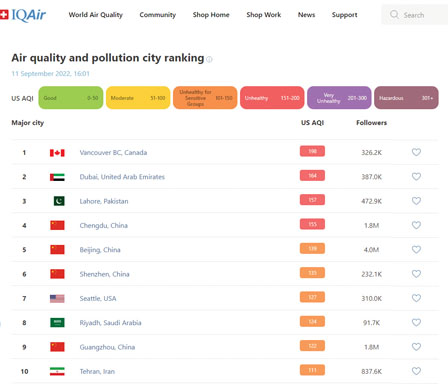Open the World Air Quality menu
Screen dimensions: 448x384
point(96,15)
